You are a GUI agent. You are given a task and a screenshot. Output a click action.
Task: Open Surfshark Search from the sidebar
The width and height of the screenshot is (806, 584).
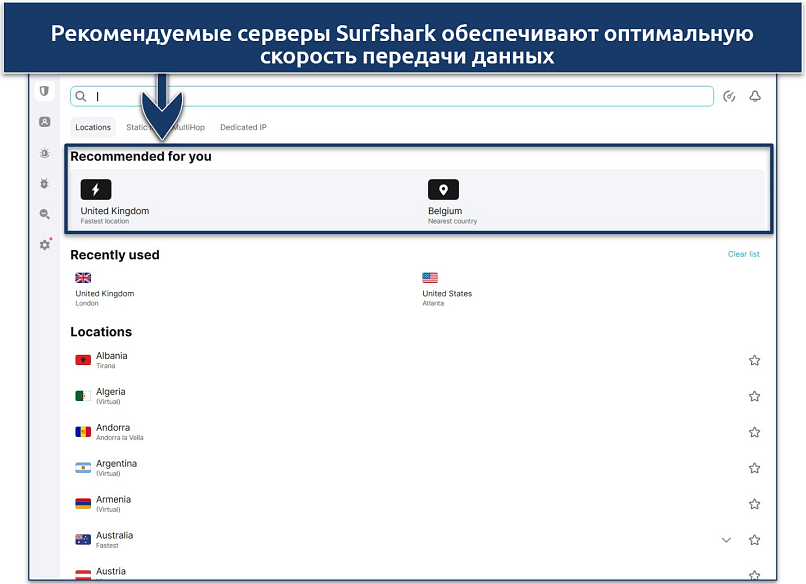[44, 215]
